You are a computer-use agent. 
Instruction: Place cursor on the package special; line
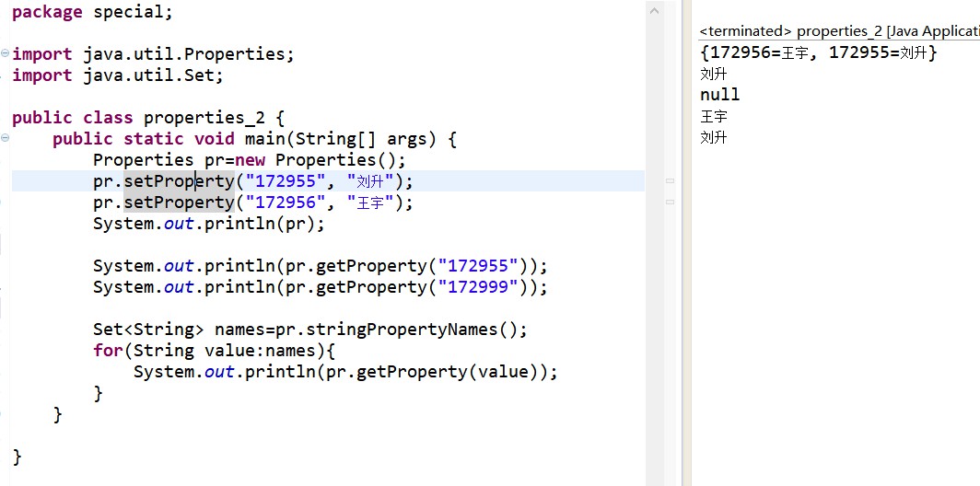pyautogui.click(x=92, y=12)
